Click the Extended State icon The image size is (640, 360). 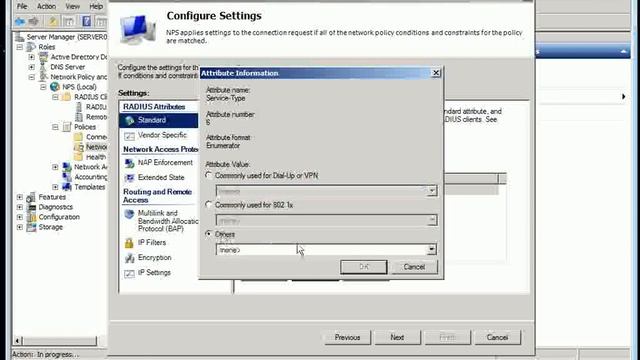pos(129,178)
